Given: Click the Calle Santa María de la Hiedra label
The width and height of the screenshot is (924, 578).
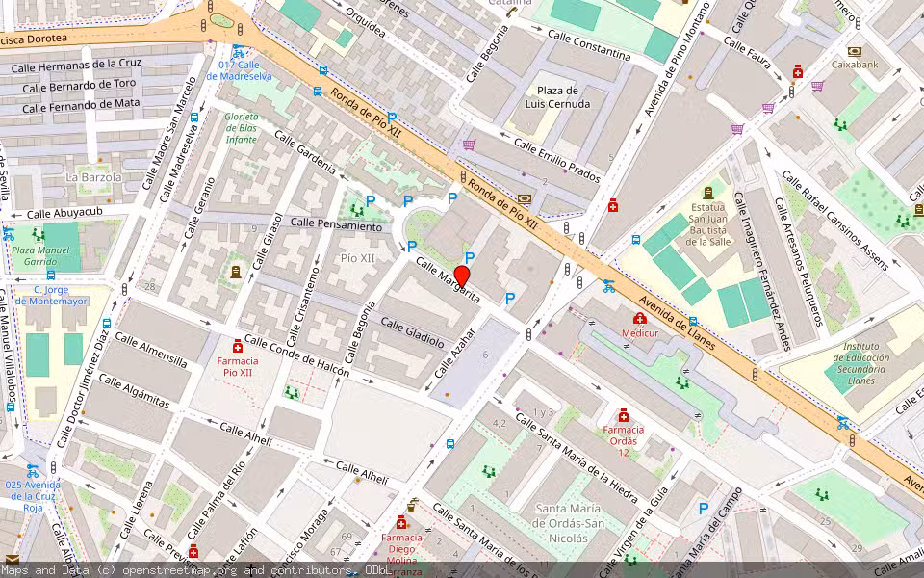Looking at the screenshot, I should (577, 458).
